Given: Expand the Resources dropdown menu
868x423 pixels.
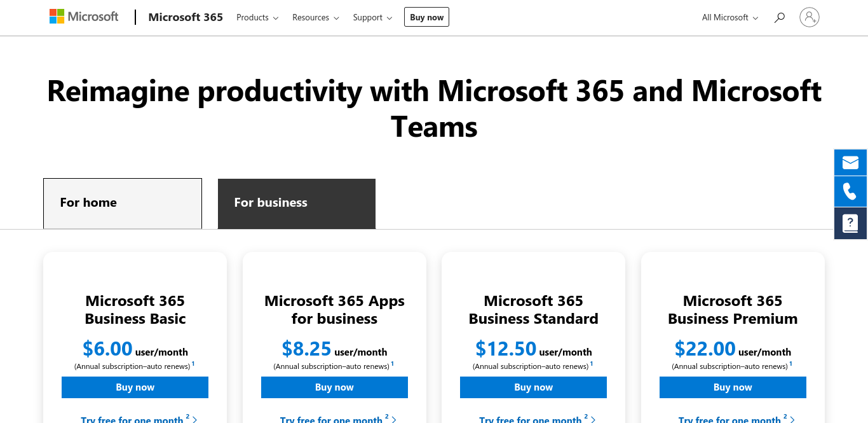Looking at the screenshot, I should 316,18.
